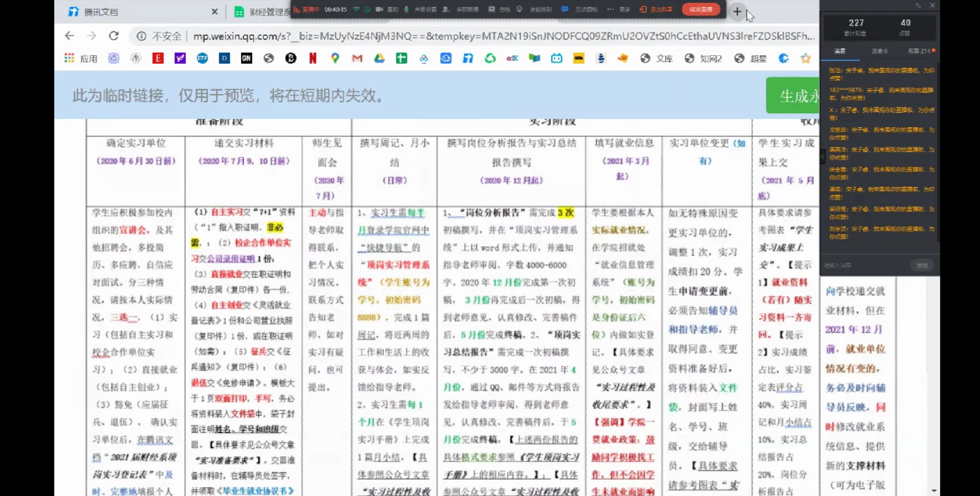
Task: Open the Netflix bookmark icon
Action: (313, 58)
